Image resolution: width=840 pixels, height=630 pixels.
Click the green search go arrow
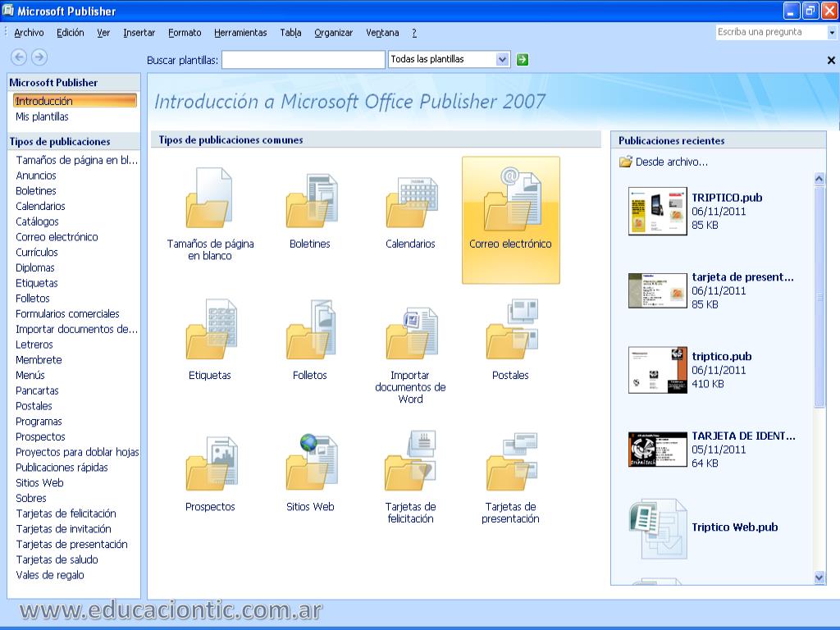click(523, 59)
